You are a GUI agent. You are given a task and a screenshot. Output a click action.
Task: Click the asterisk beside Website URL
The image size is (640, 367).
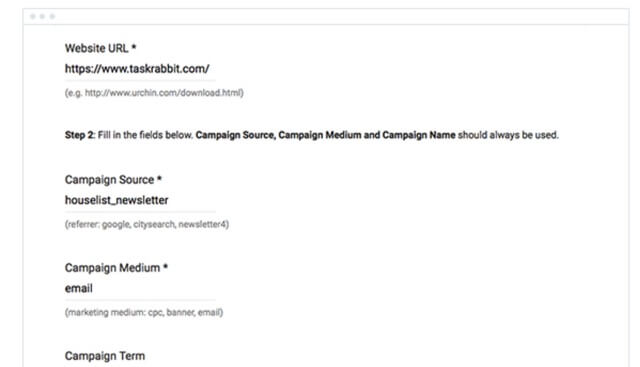coord(133,47)
